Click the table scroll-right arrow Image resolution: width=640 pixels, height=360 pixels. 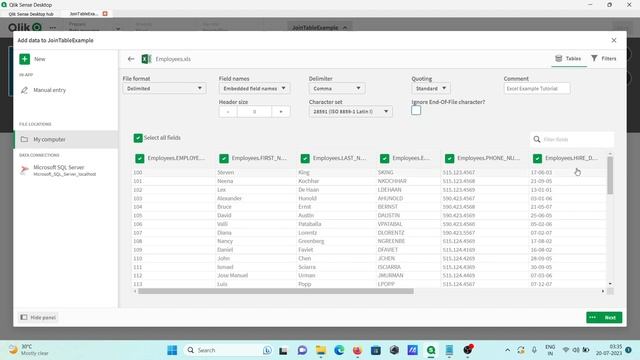(602, 291)
